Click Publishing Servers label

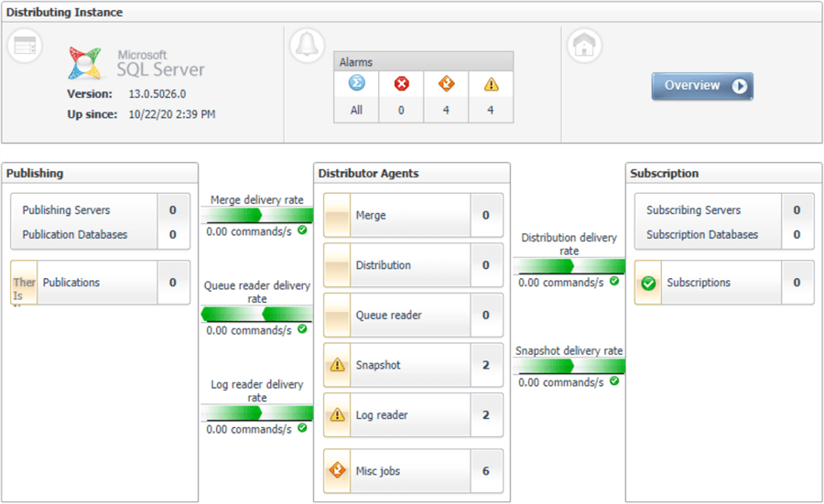66,210
